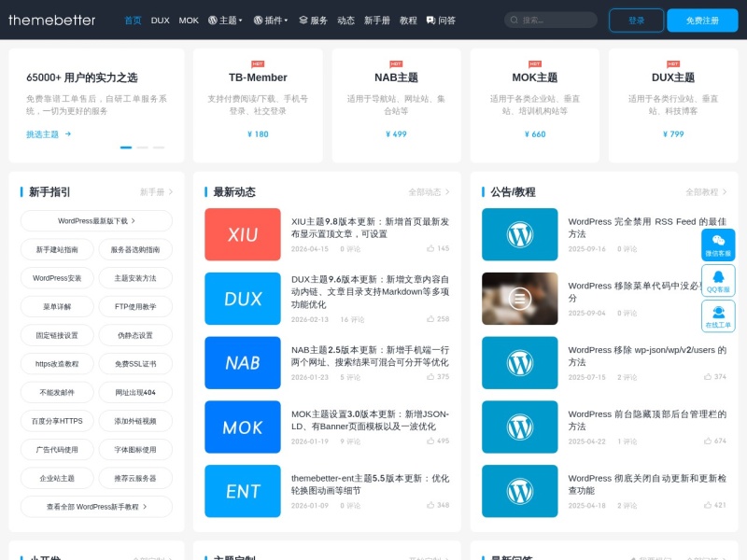Viewport: 747px width, 560px height.
Task: Open 全部动态 link in 最新动态
Action: click(429, 192)
